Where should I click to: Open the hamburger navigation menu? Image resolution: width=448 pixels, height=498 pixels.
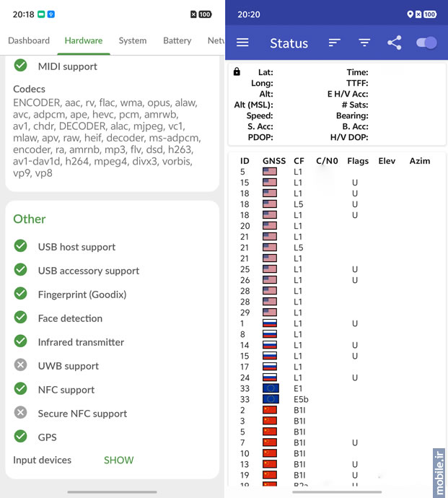[x=242, y=43]
